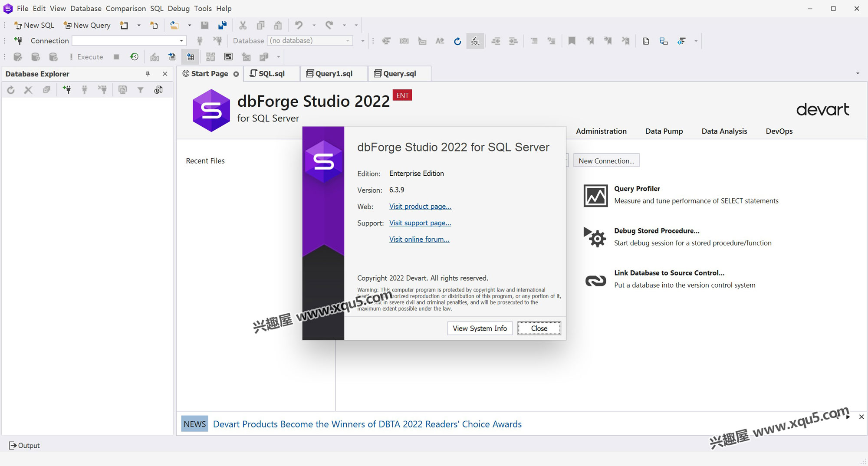Open the Execution History clock icon
Screen dimensions: 868x466
(134, 57)
